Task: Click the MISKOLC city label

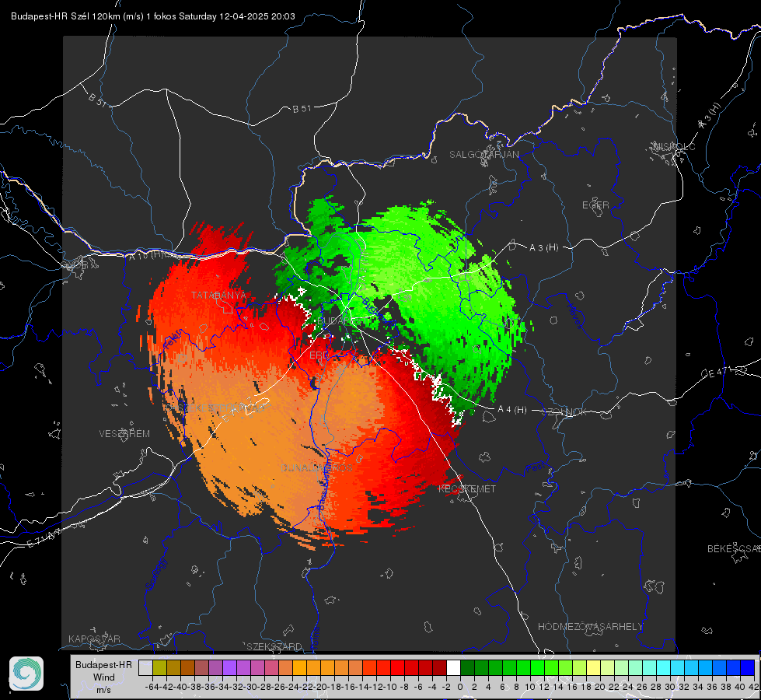Action: pos(674,146)
